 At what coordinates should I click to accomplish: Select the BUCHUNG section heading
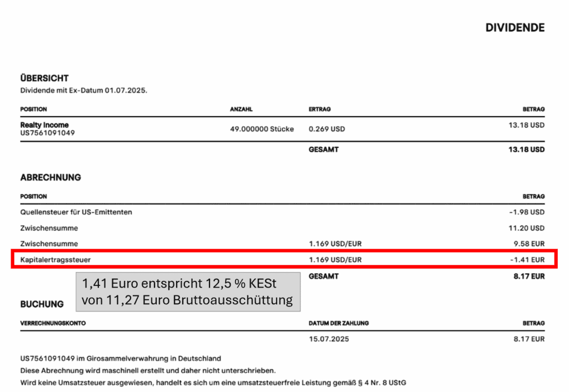[42, 304]
